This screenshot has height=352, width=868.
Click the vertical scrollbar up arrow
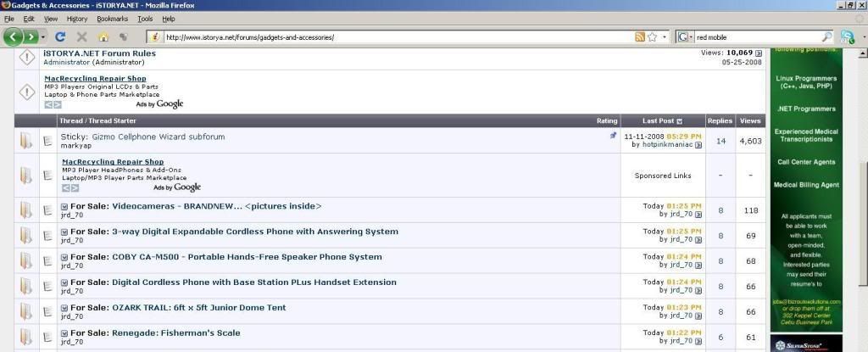862,53
